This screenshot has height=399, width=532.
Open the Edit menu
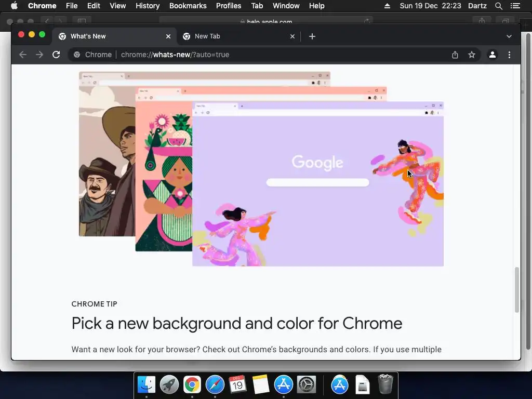(94, 6)
